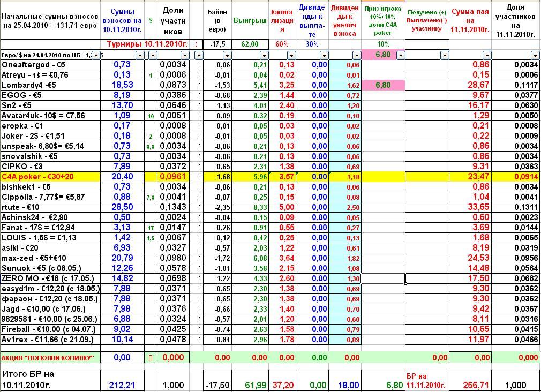Click the green 10% player prize cell
The width and height of the screenshot is (541, 392).
point(383,44)
